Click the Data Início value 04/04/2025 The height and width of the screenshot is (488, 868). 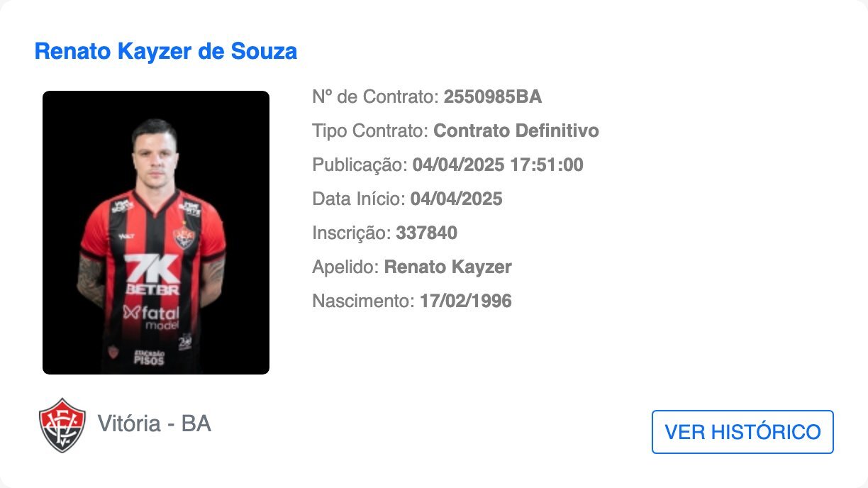[457, 199]
